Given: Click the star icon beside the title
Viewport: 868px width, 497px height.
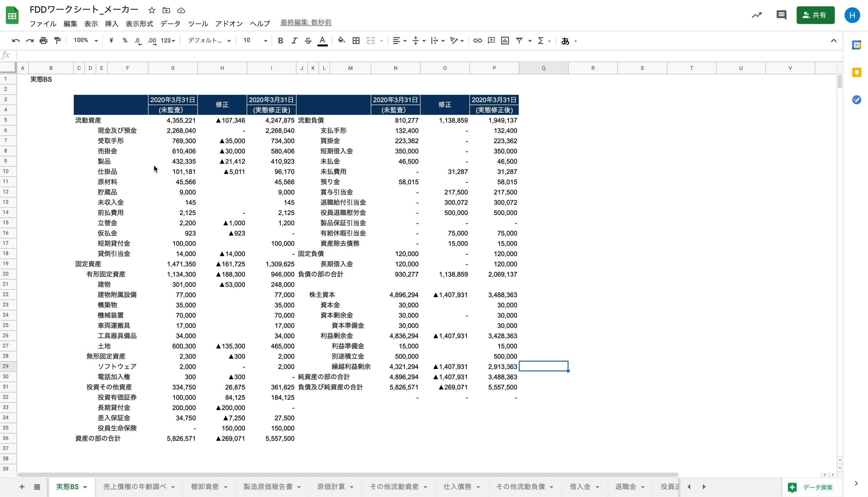Looking at the screenshot, I should pos(152,10).
